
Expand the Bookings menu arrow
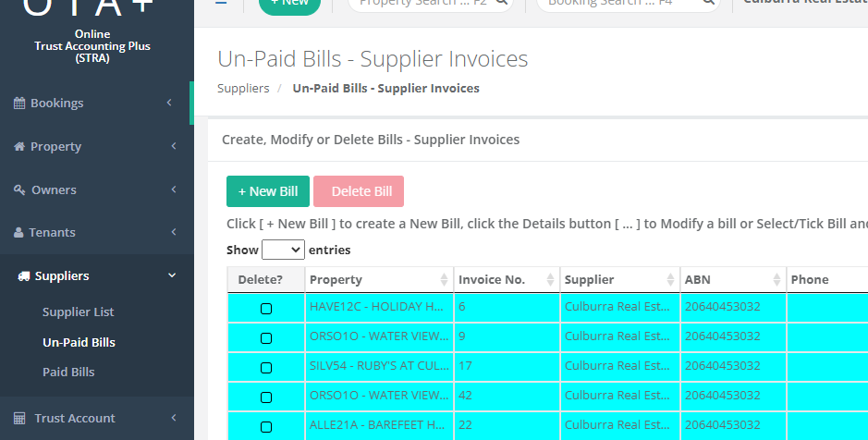tap(170, 103)
